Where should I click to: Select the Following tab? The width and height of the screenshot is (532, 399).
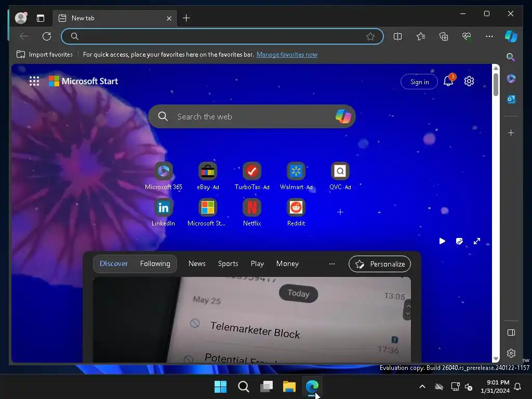[x=155, y=263]
